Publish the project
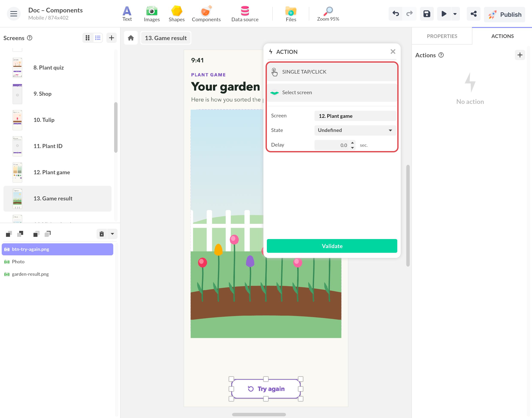 (x=504, y=14)
